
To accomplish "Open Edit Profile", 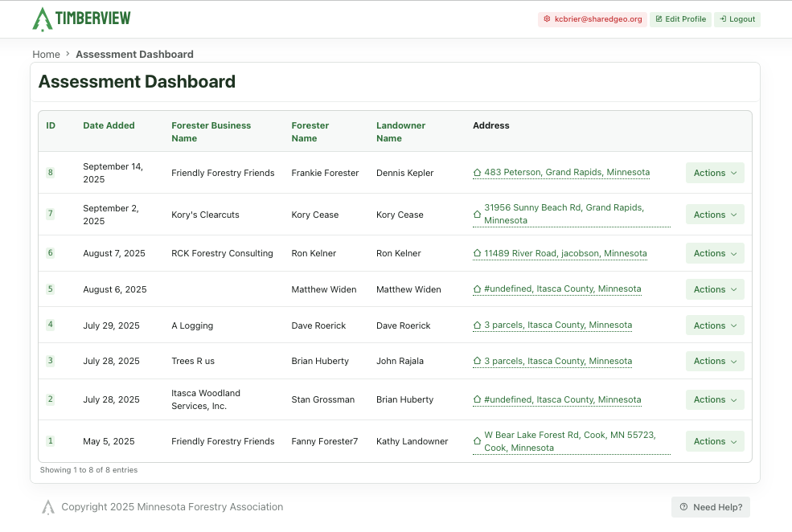I will click(680, 19).
